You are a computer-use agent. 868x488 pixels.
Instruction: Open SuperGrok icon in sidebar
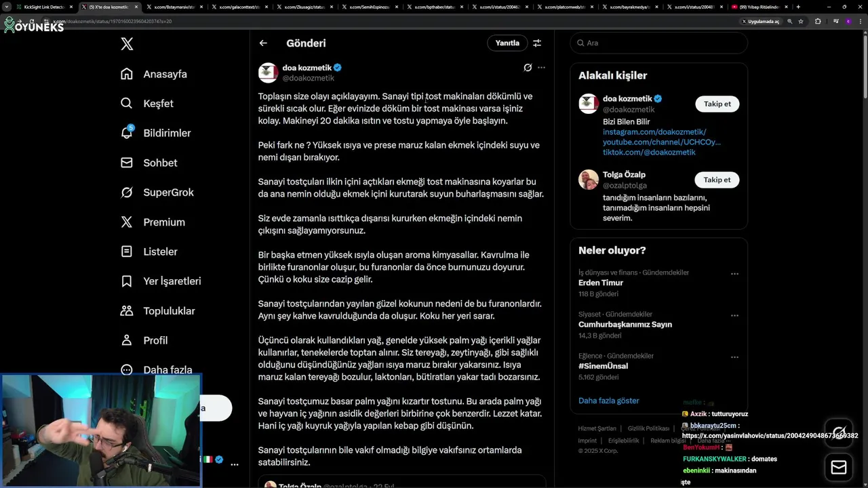(127, 192)
